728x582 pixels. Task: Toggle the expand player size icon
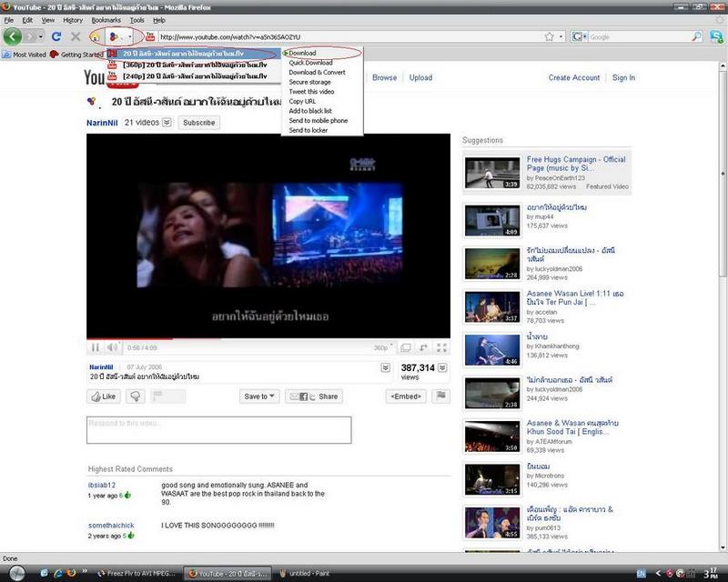[423, 347]
